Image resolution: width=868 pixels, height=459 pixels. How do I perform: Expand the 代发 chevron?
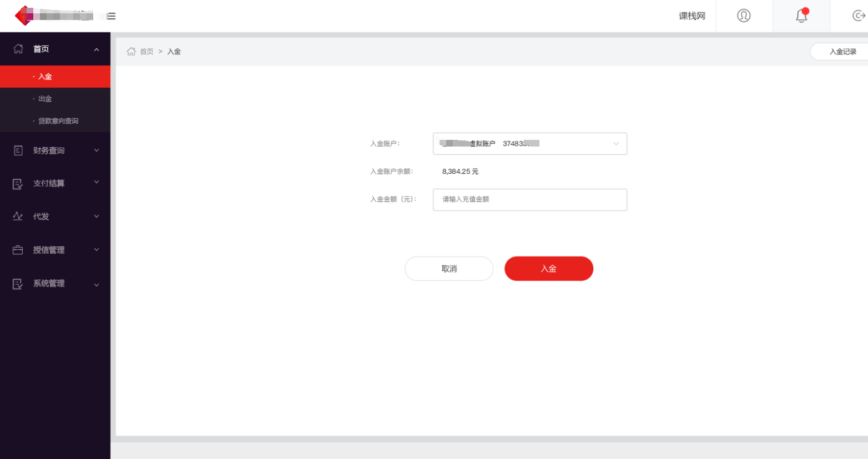pyautogui.click(x=97, y=216)
